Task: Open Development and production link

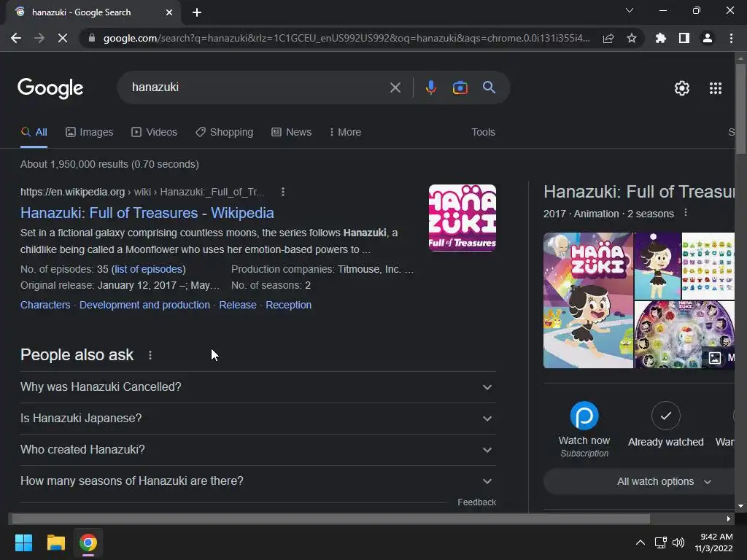Action: pyautogui.click(x=144, y=306)
